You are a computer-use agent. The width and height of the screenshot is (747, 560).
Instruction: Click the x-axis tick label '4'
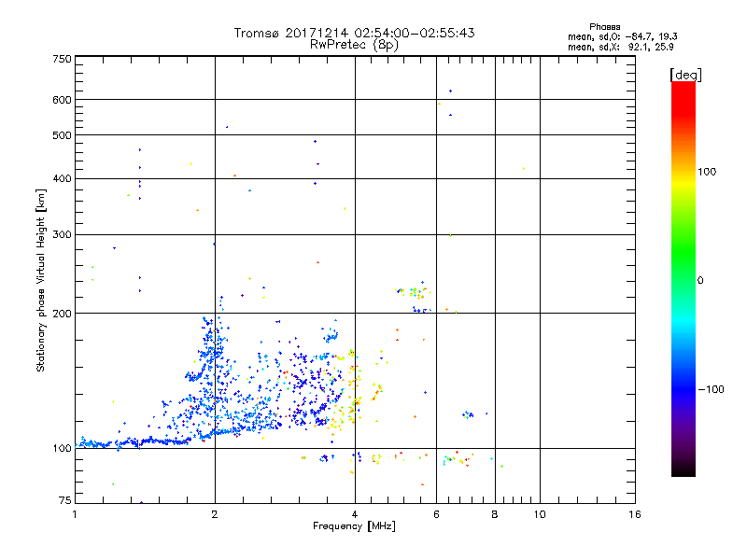pyautogui.click(x=355, y=514)
